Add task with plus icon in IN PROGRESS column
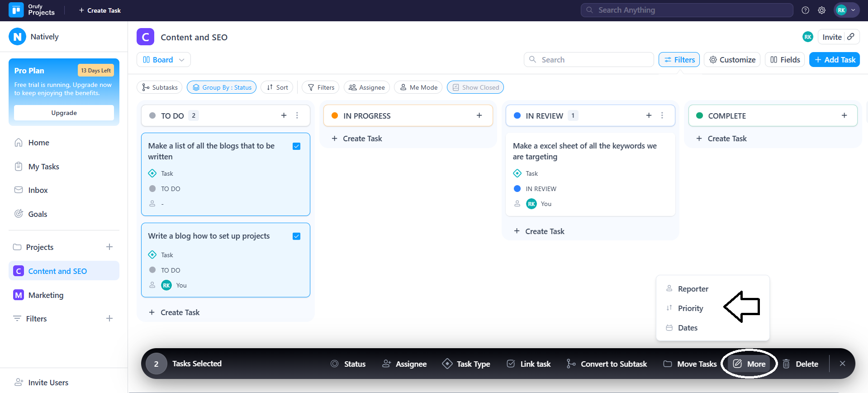Screen dimensions: 868x393 479,115
